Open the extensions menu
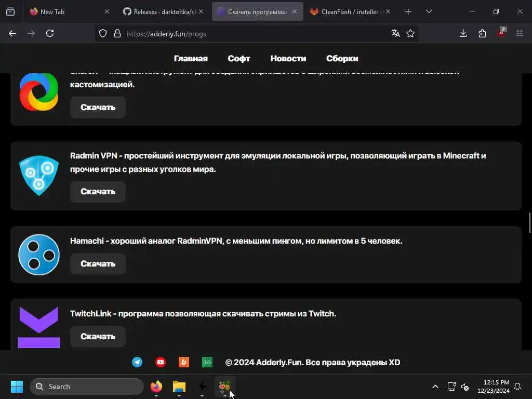Viewport: 532px width, 399px height. 482,33
